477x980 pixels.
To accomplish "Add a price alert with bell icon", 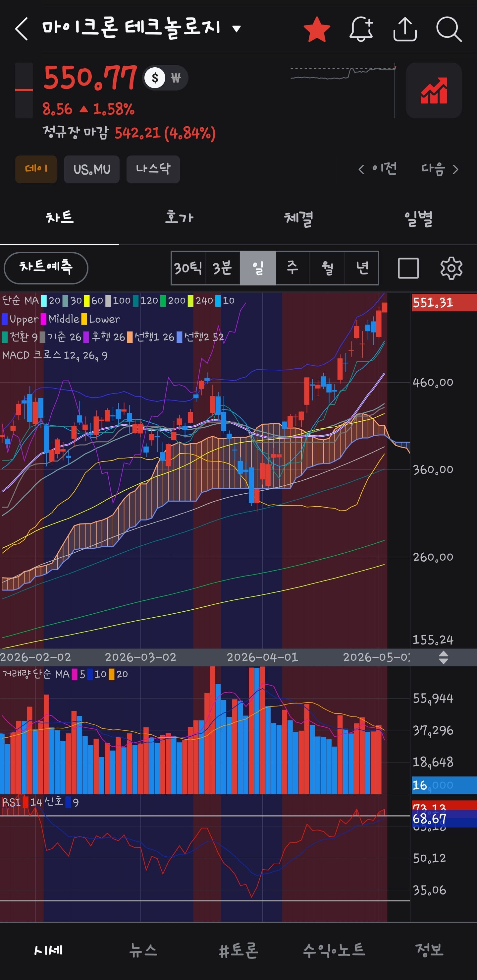I will coord(361,29).
